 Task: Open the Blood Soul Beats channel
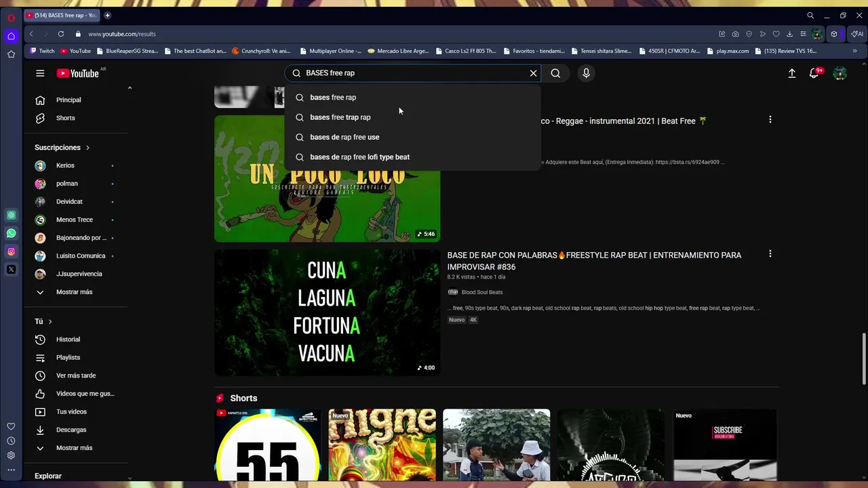(481, 292)
